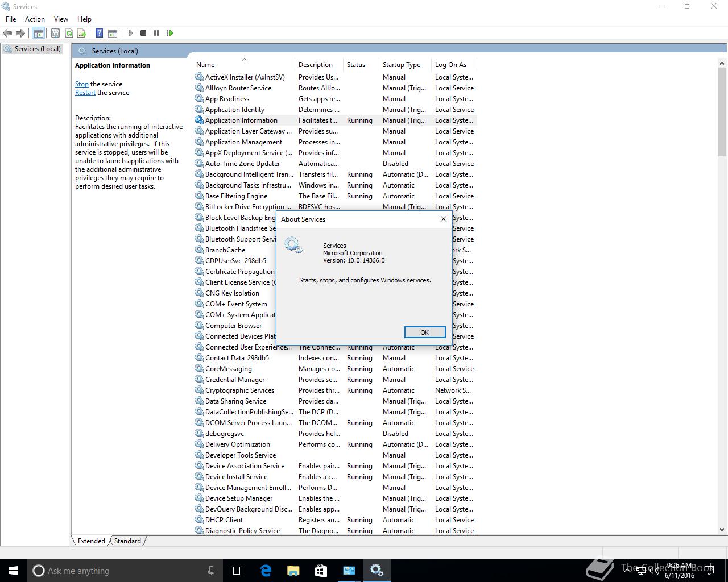The height and width of the screenshot is (582, 728).
Task: Click the Stop Service square icon
Action: (x=143, y=33)
